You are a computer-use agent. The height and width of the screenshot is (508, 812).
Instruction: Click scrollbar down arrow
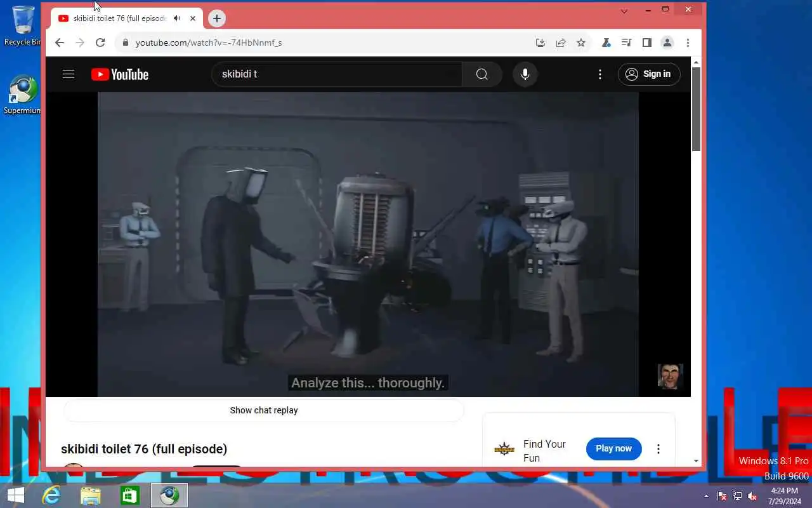pos(696,461)
